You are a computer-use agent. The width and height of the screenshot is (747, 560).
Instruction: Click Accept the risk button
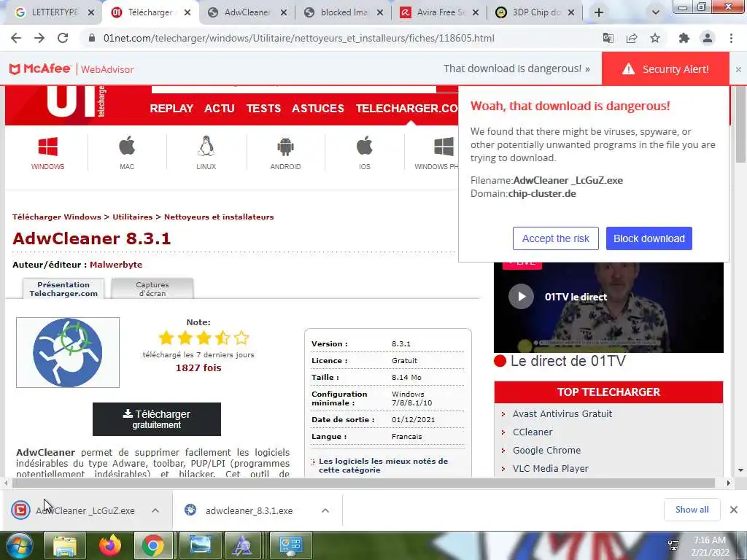click(555, 238)
